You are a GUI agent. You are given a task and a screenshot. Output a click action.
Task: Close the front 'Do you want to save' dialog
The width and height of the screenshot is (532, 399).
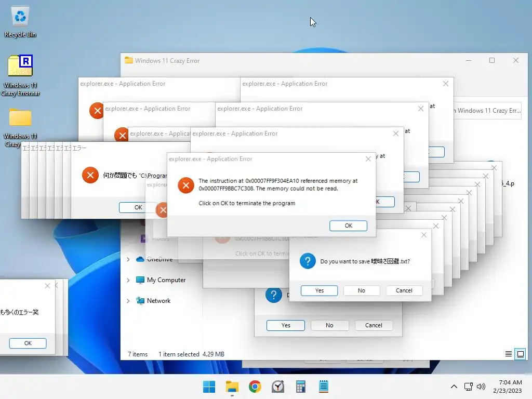(424, 235)
